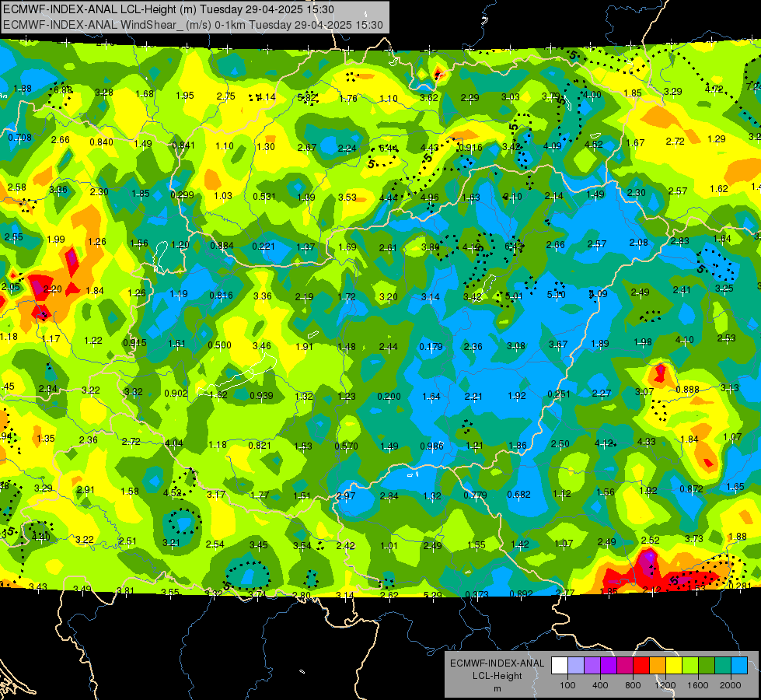Click the wind shear value 0.884
The height and width of the screenshot is (700, 761).
[x=222, y=245]
